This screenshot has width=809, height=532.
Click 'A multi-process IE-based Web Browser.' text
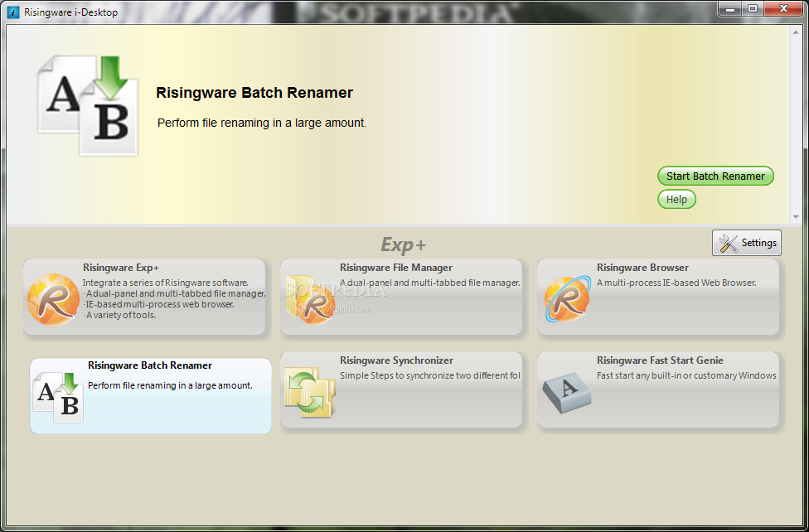[676, 283]
